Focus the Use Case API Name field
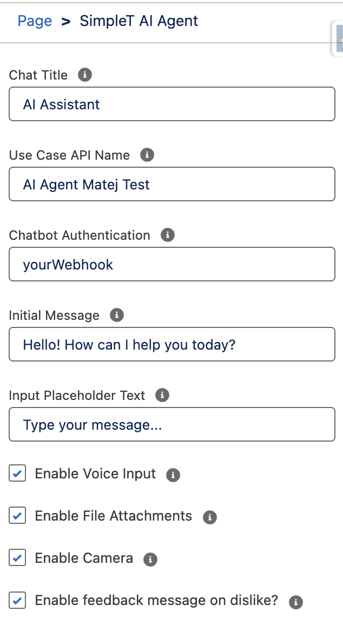Screen dimensions: 343x644 (x=171, y=184)
